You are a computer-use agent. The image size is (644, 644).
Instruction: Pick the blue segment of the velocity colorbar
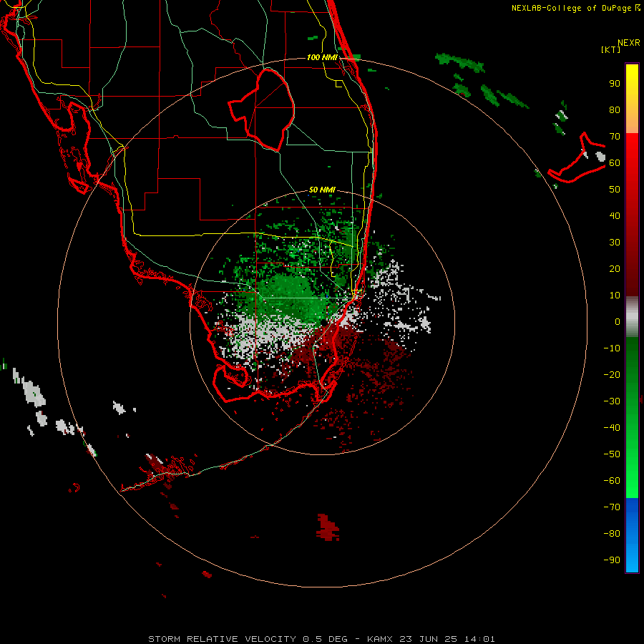click(632, 535)
